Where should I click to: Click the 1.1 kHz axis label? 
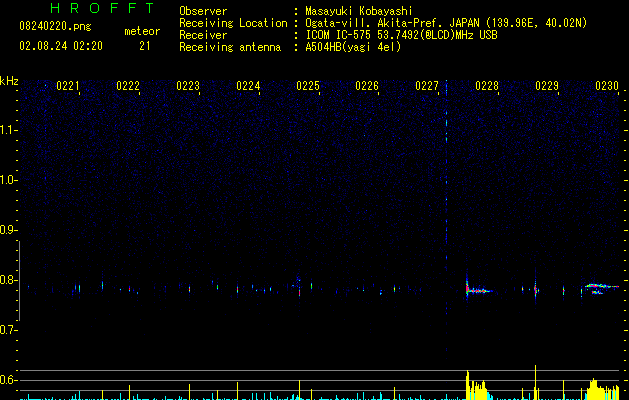tap(8, 130)
